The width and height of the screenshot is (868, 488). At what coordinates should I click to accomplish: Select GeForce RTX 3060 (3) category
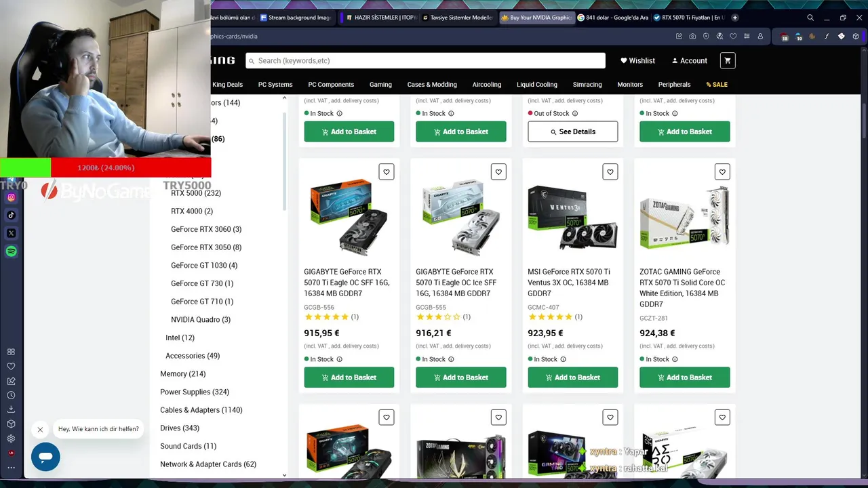point(206,229)
